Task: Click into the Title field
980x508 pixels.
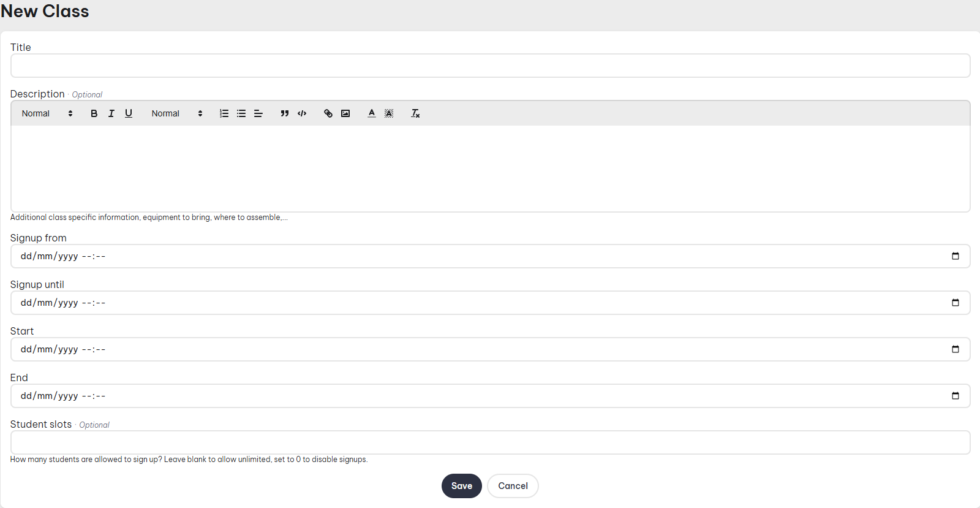Action: [x=490, y=66]
